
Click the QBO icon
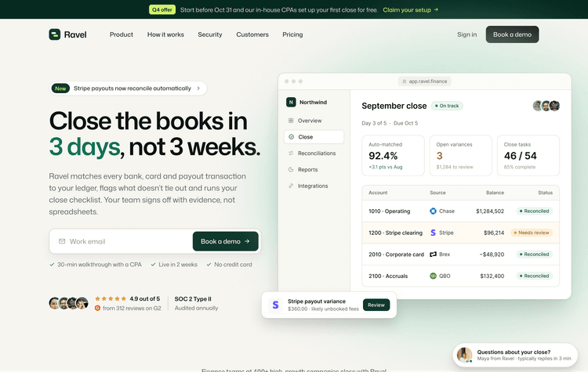coord(433,276)
